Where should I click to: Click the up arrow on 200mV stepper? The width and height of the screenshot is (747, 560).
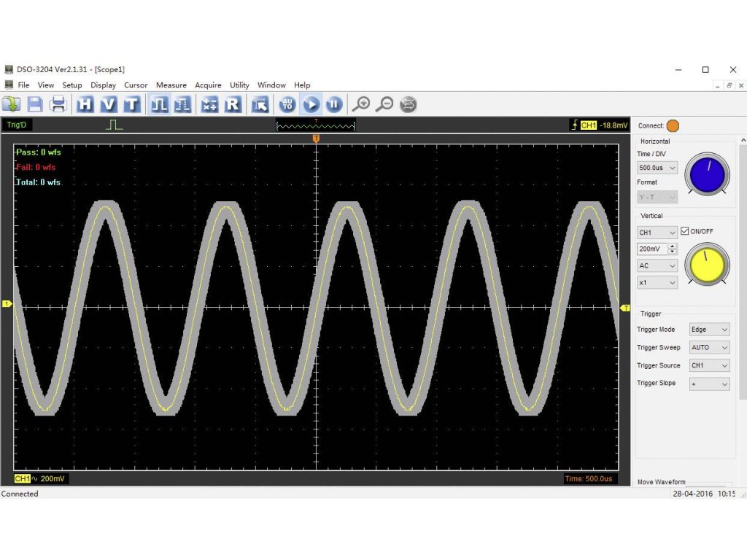click(x=673, y=246)
